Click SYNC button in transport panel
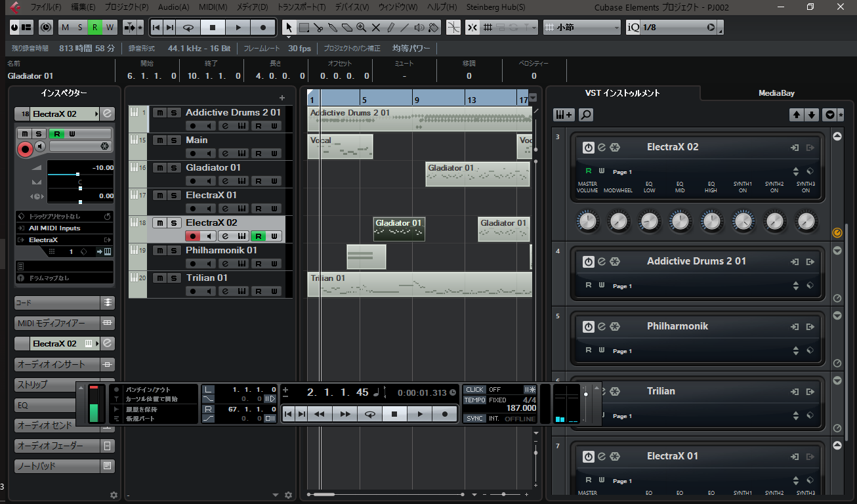Screen dimensions: 857x504 coord(475,418)
